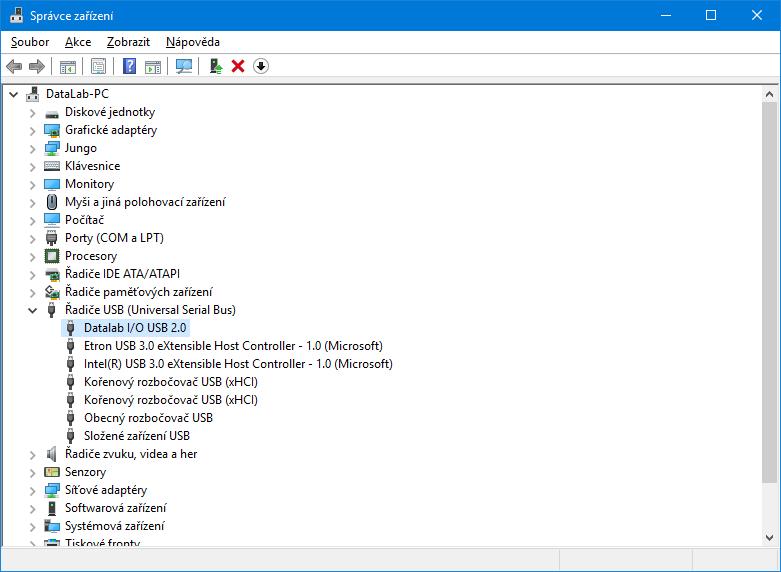Select Porty (COM a LPT) label
Image resolution: width=781 pixels, height=572 pixels.
click(114, 238)
